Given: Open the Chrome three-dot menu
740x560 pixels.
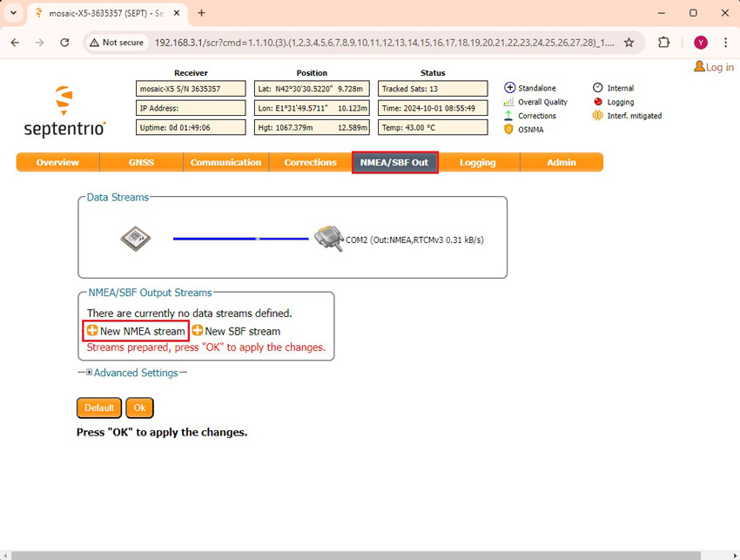Looking at the screenshot, I should (725, 43).
